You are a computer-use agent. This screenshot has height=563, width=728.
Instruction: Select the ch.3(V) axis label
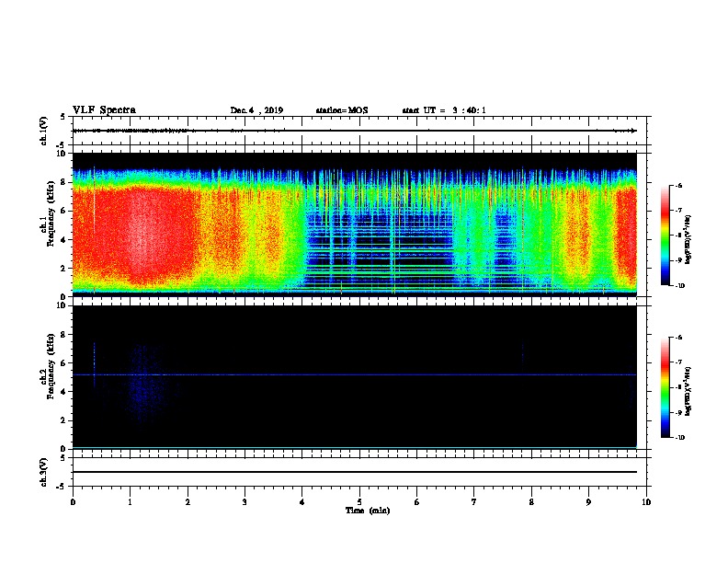click(x=43, y=472)
